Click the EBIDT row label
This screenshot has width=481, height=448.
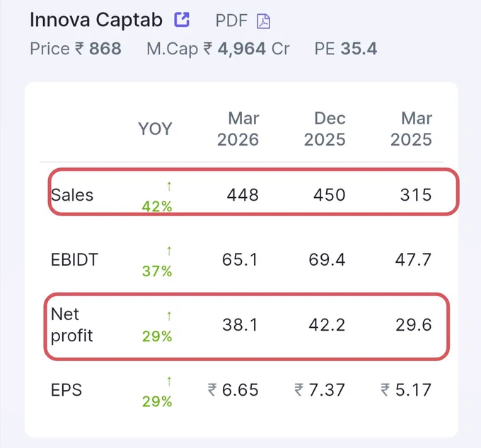[74, 259]
